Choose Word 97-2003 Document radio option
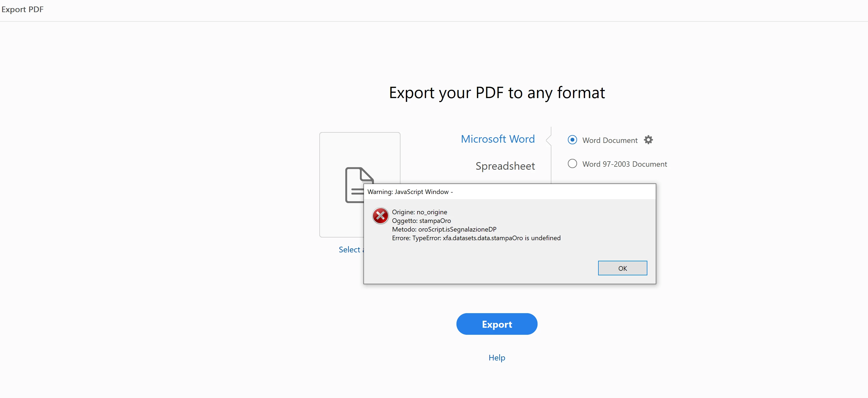Image resolution: width=868 pixels, height=398 pixels. 572,164
